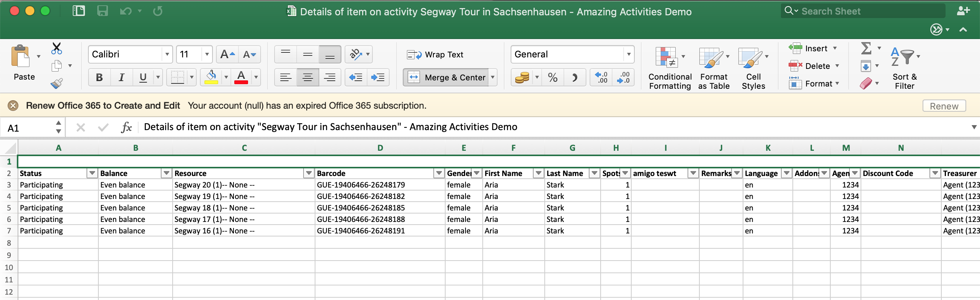Expand the formula bar
Screen dimensions: 980x300
click(x=974, y=127)
